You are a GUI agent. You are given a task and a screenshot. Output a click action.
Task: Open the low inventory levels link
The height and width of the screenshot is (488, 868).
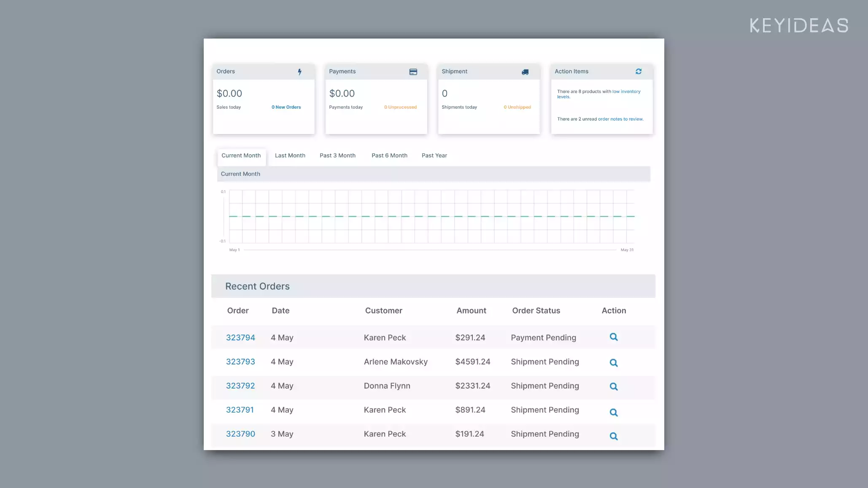(598, 94)
